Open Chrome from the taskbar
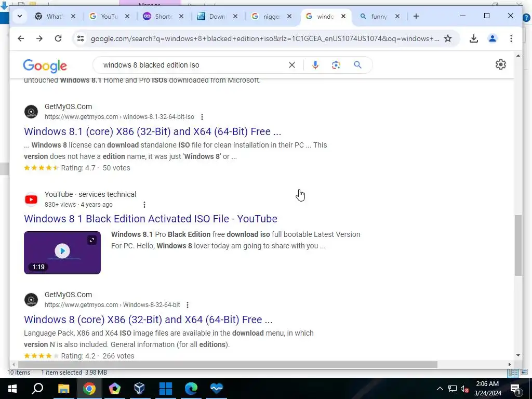 click(x=89, y=389)
